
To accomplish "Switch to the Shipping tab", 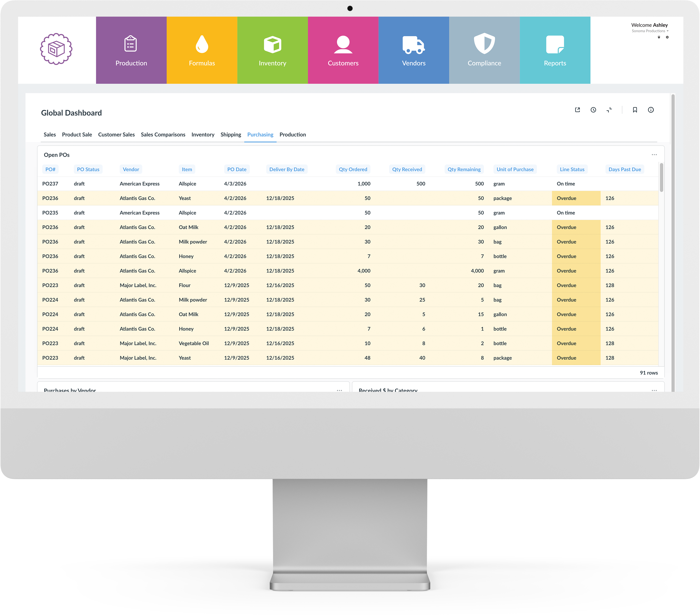I will pos(230,135).
